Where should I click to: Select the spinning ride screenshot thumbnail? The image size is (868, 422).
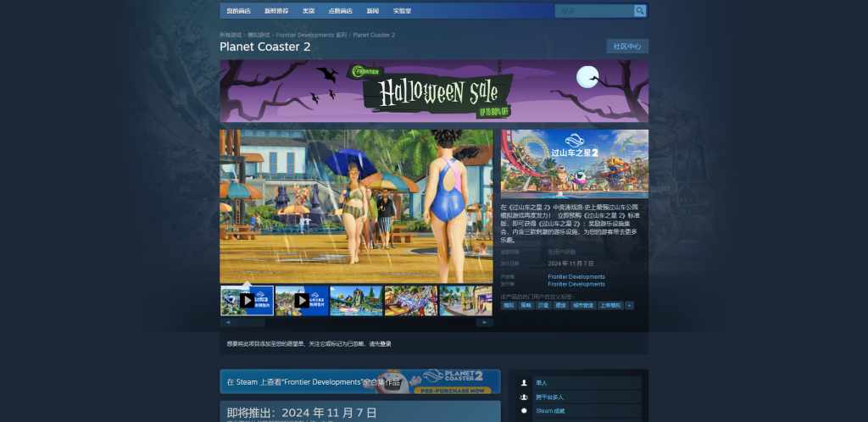[411, 300]
